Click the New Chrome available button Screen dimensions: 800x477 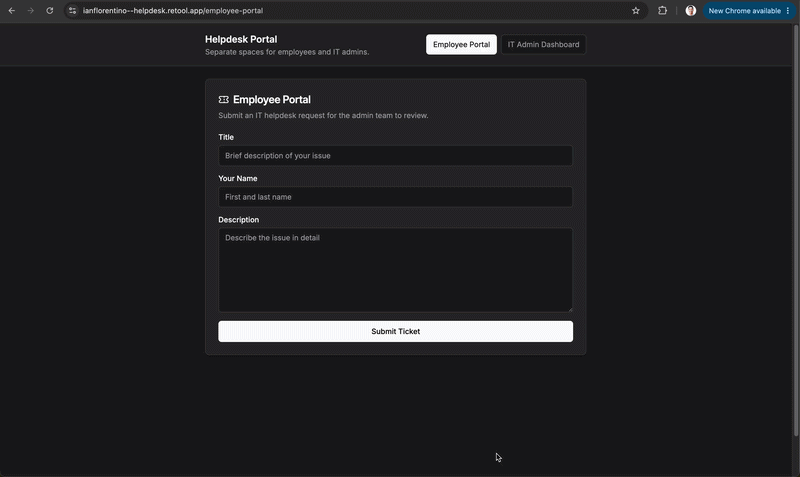coord(744,11)
